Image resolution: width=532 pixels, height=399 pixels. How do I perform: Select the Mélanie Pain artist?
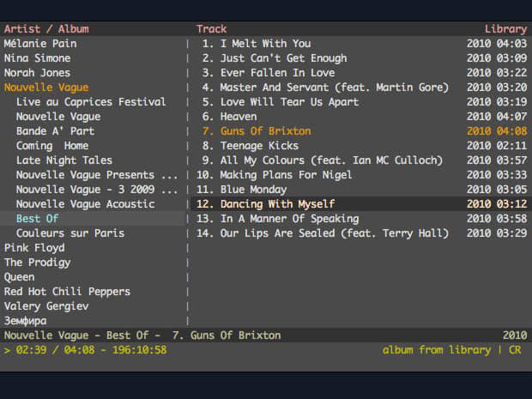tap(40, 44)
